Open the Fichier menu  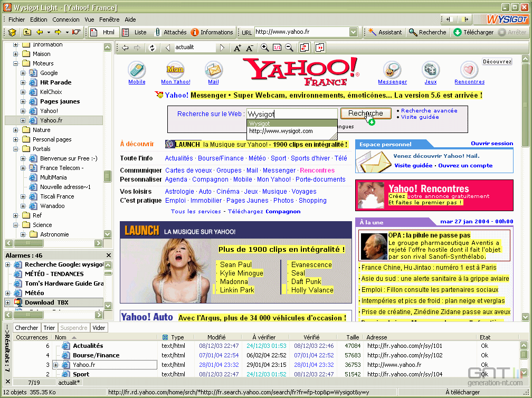point(17,20)
